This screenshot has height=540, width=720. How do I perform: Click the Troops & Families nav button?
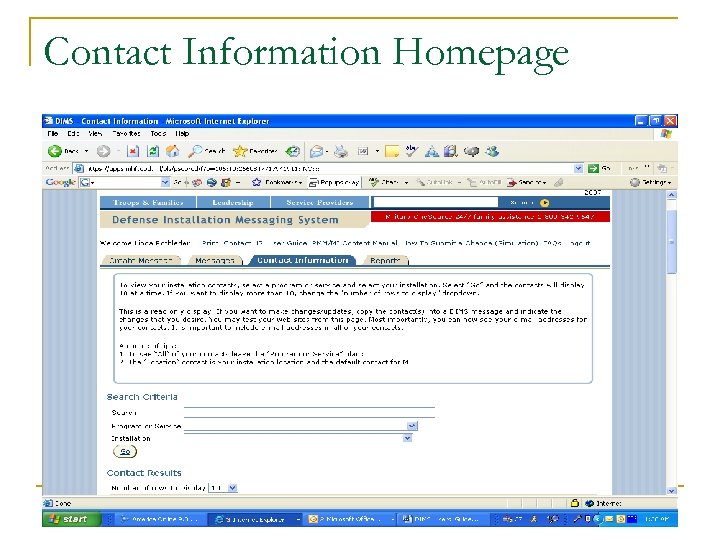point(148,202)
